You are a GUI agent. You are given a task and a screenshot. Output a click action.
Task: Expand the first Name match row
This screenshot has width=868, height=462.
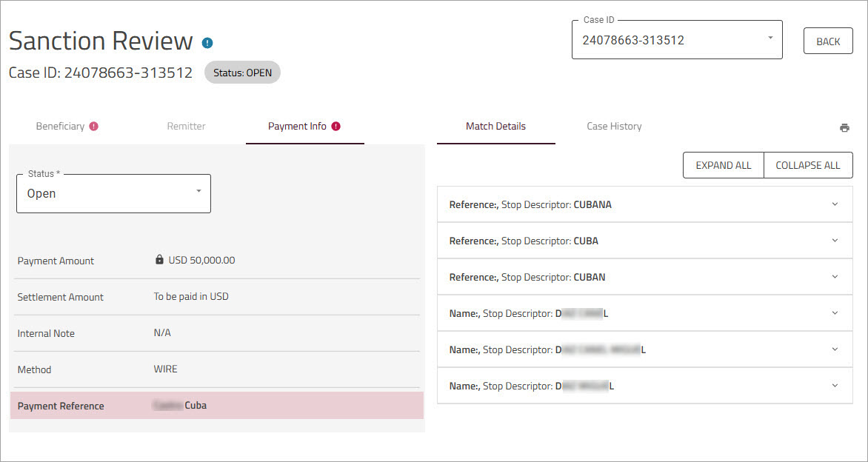(x=835, y=312)
